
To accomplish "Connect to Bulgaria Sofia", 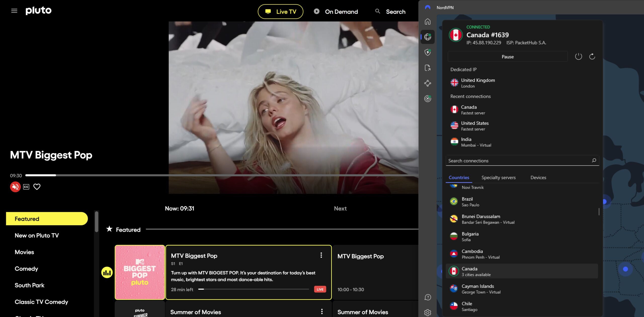I will [522, 236].
